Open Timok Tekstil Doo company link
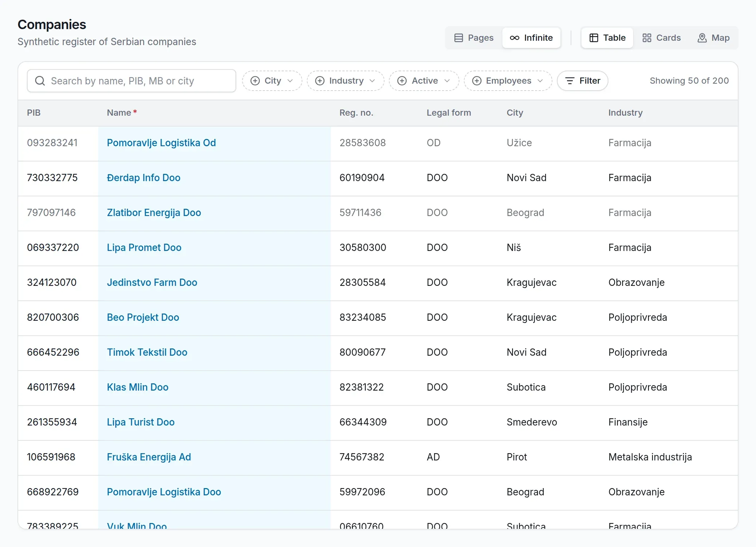 (147, 352)
